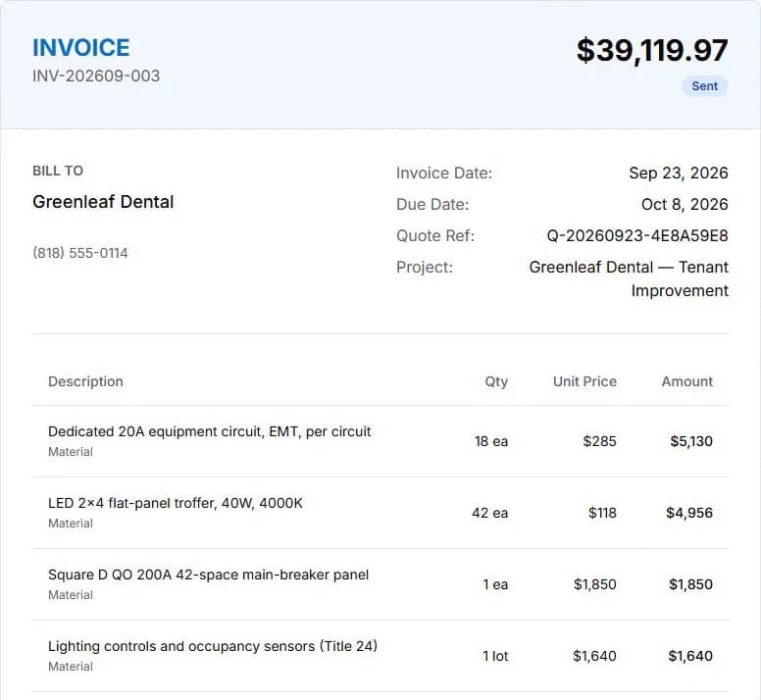The width and height of the screenshot is (761, 700).
Task: Click the $5,130 amount
Action: point(691,441)
